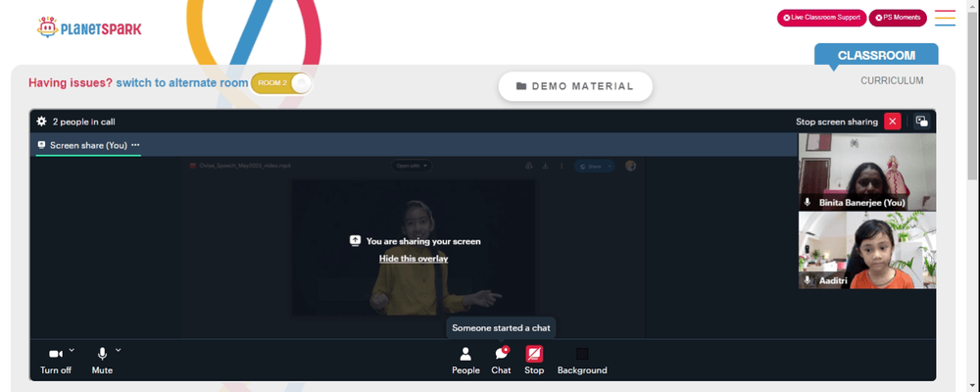Toggle the Room 2 alternate room switch

(281, 83)
